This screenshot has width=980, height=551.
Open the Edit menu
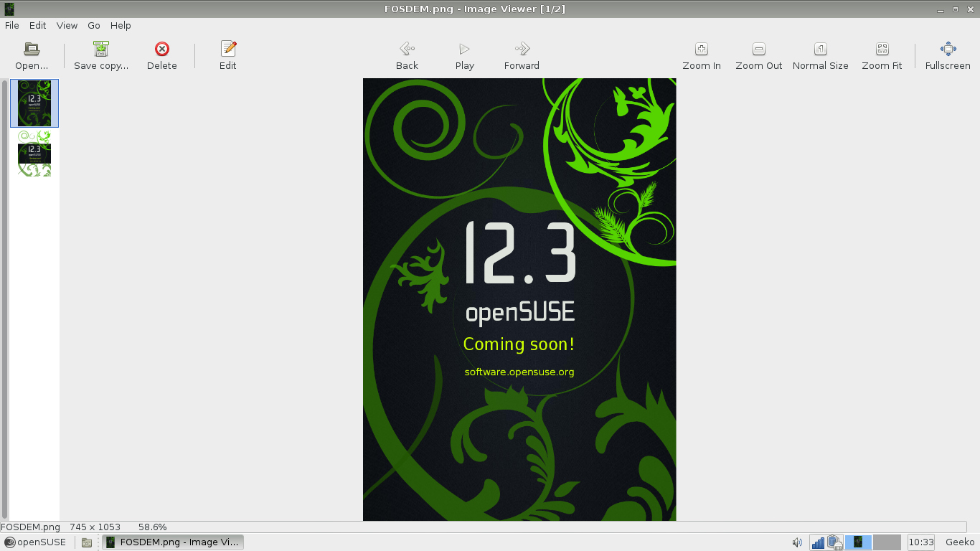click(37, 25)
